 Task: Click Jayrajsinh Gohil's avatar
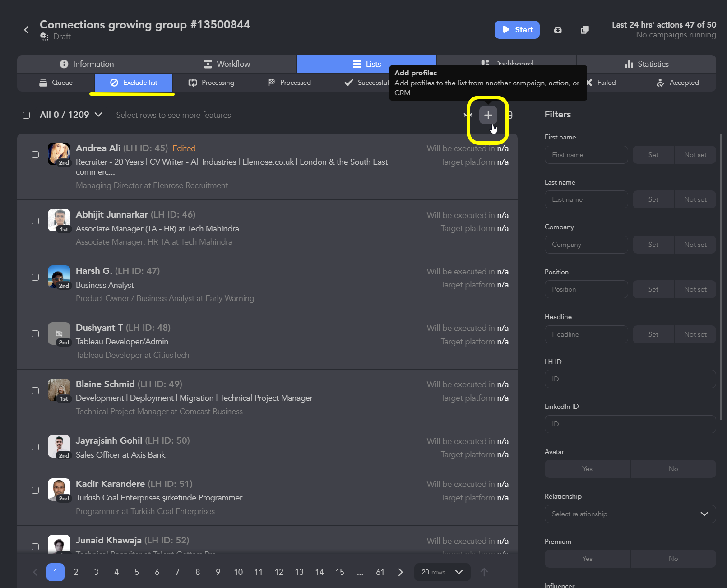[x=59, y=446]
